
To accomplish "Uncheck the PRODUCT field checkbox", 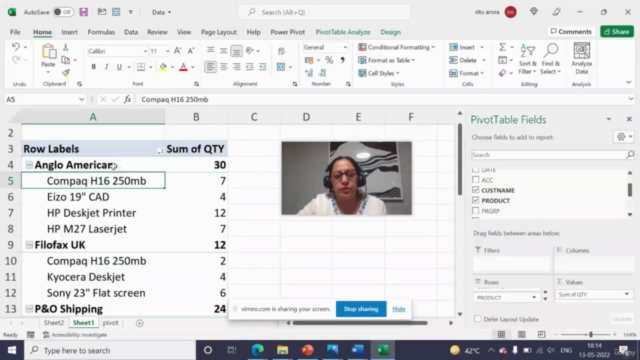I will pos(476,200).
